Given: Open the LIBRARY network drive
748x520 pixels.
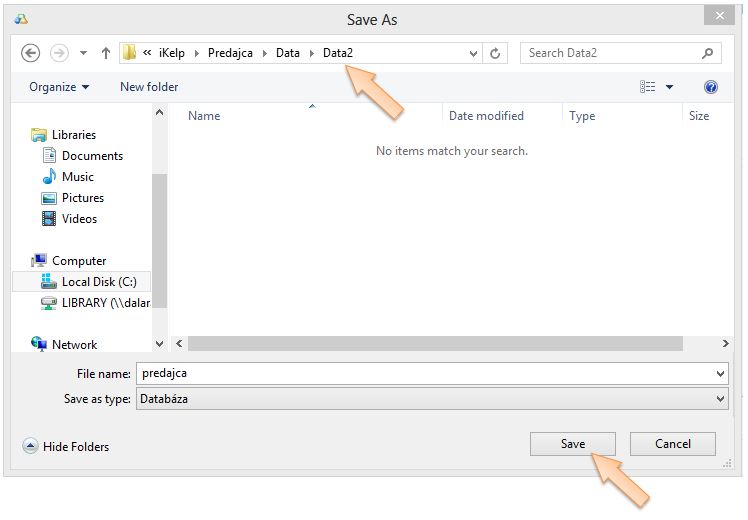Looking at the screenshot, I should pyautogui.click(x=104, y=303).
